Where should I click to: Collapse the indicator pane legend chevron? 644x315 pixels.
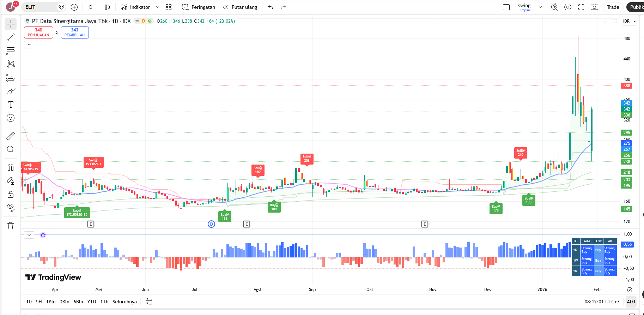(29, 235)
